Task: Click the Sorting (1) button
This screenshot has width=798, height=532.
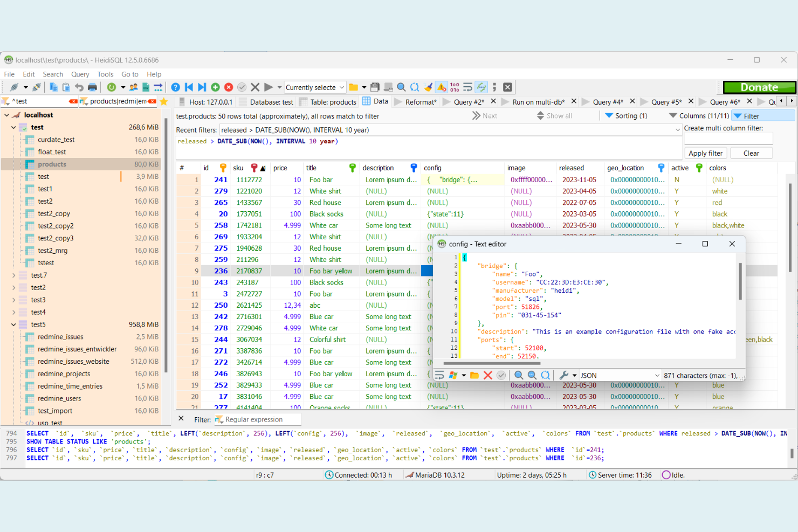Action: click(626, 116)
